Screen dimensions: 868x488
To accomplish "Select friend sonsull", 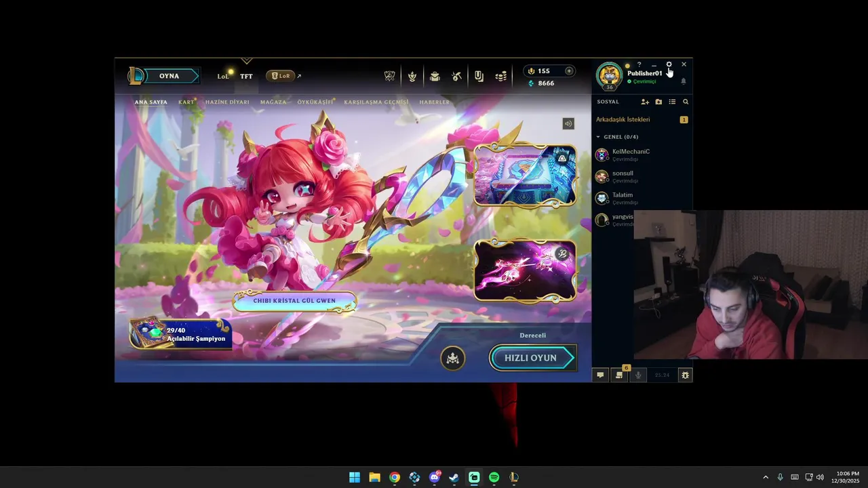I will point(642,176).
